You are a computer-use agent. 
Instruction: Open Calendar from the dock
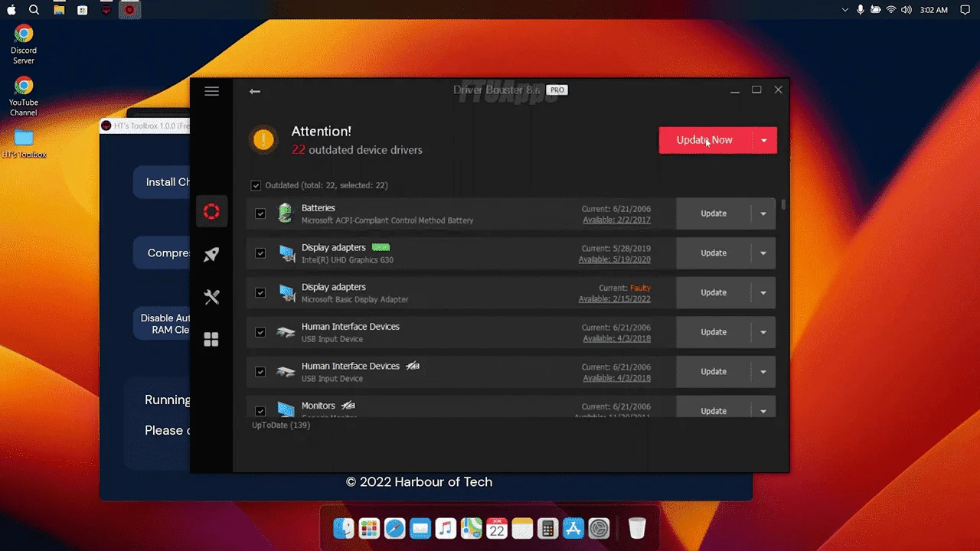[497, 528]
